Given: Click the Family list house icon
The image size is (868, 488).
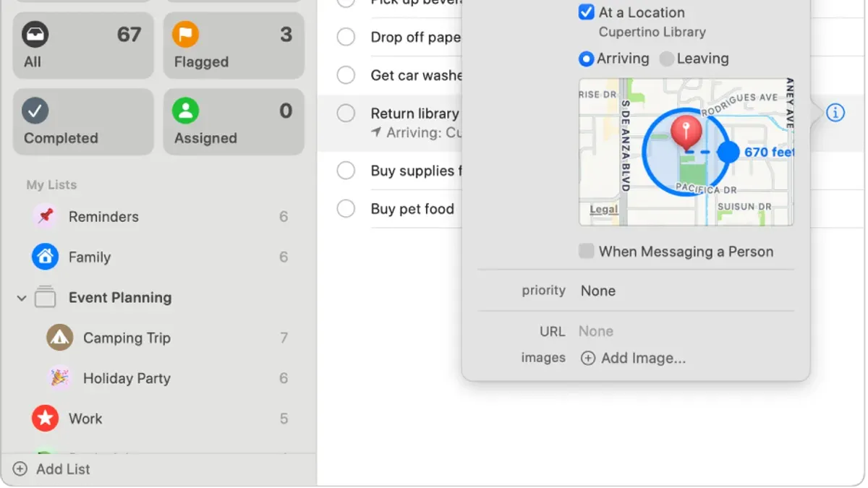Looking at the screenshot, I should [x=46, y=257].
